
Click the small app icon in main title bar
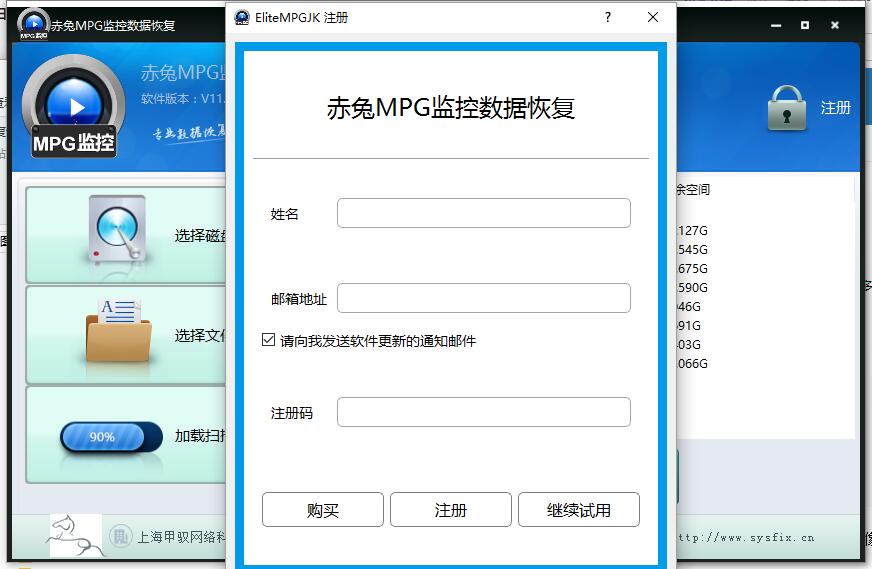pos(33,22)
